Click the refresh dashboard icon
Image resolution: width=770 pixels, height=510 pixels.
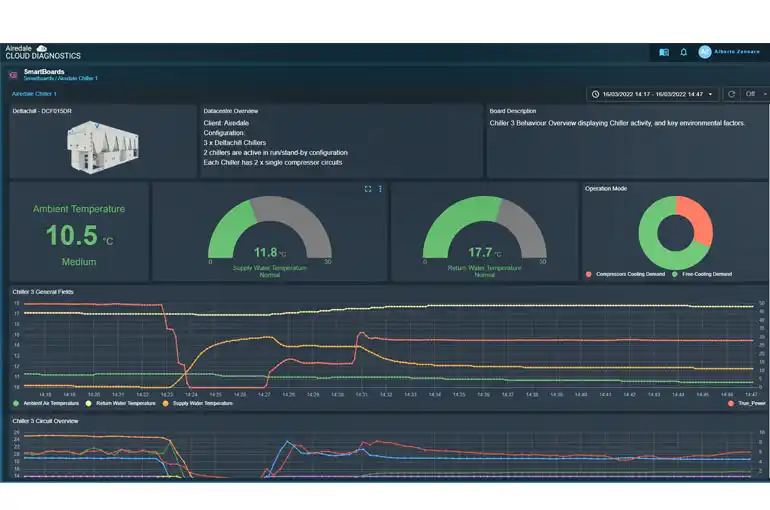coord(732,94)
